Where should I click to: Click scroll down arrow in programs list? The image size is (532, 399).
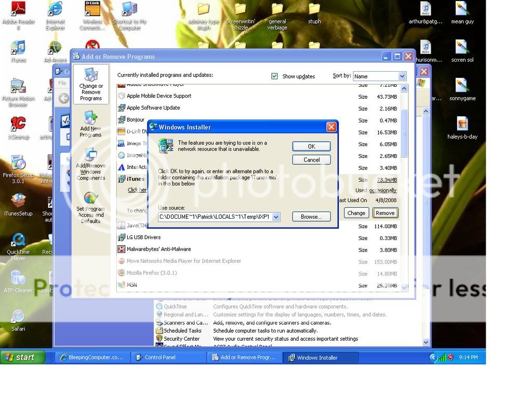point(404,287)
